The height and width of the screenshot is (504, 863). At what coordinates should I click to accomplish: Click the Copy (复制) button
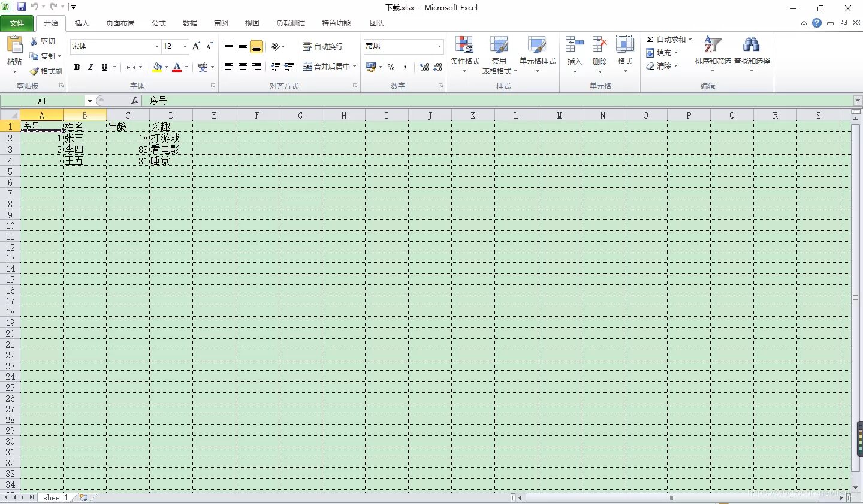(43, 56)
